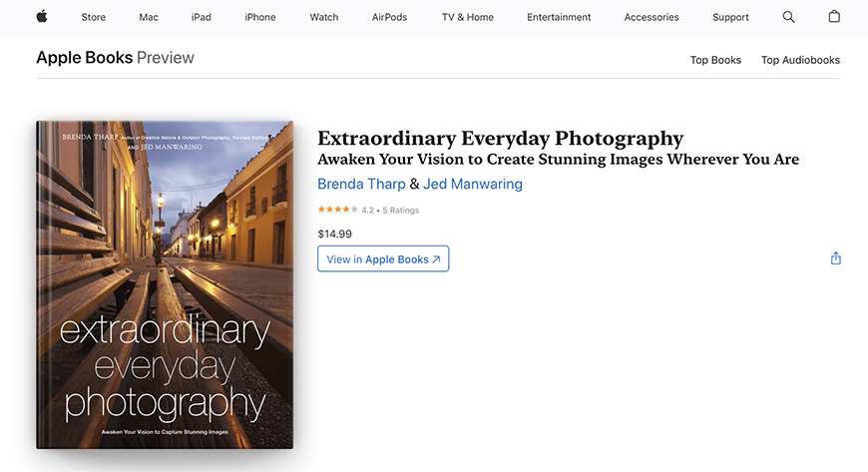Image resolution: width=868 pixels, height=472 pixels.
Task: Click the 5 Ratings text
Action: tap(401, 210)
